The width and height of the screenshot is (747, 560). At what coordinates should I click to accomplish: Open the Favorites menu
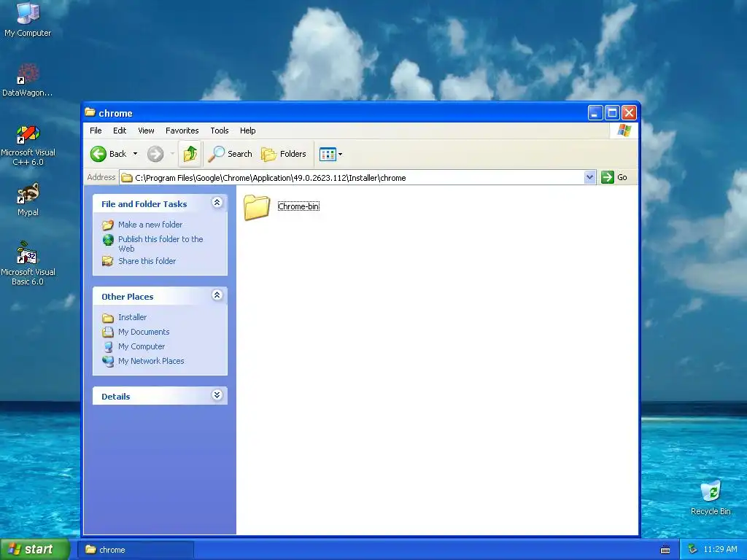click(182, 131)
